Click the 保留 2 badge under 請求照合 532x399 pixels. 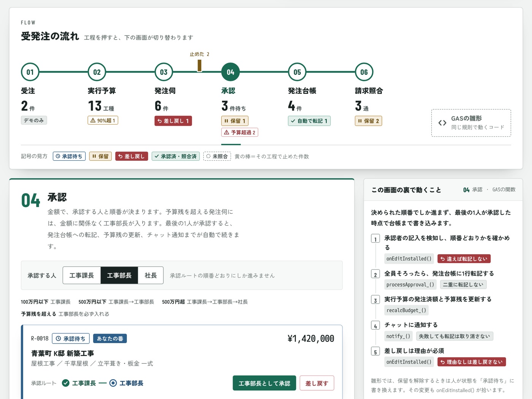click(368, 121)
